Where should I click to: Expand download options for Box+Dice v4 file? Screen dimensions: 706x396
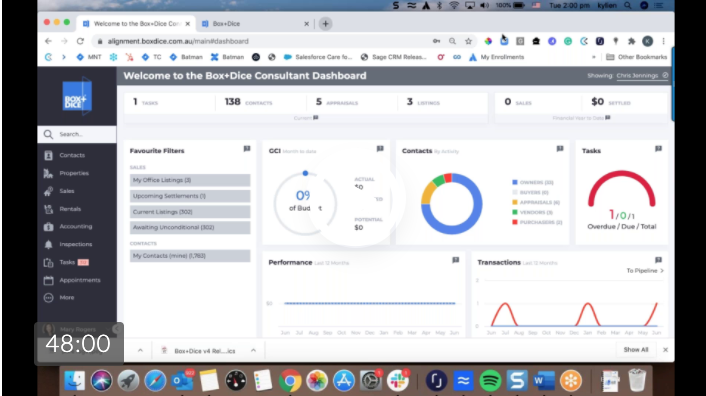[x=253, y=351]
